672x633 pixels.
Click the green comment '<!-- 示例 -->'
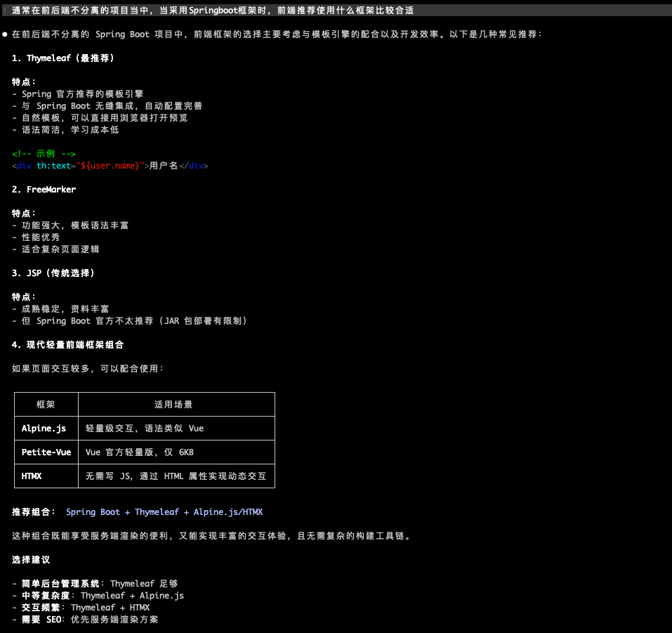pyautogui.click(x=44, y=154)
